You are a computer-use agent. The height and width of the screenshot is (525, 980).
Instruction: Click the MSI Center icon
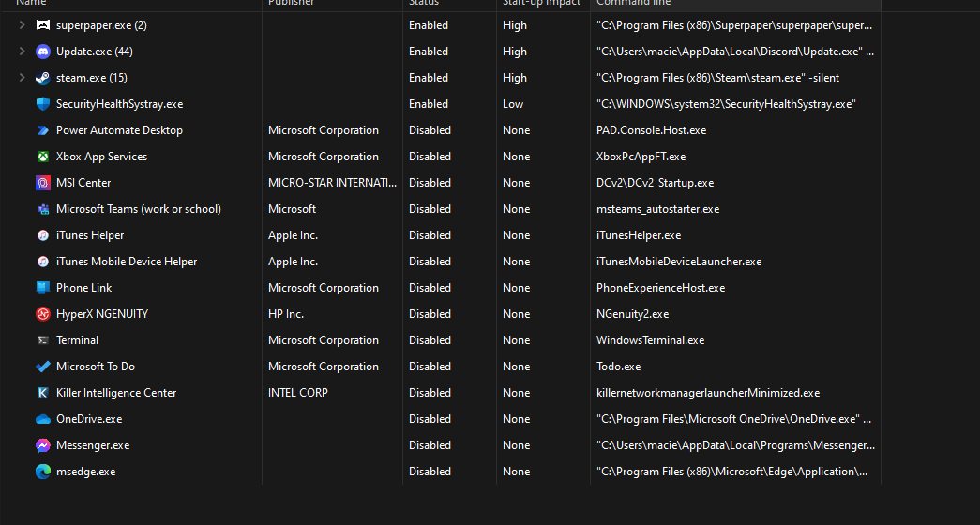coord(43,183)
